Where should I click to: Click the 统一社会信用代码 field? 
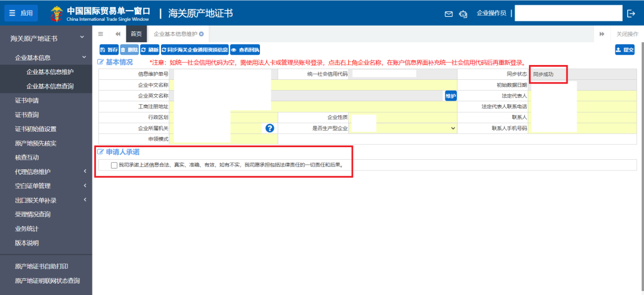click(x=403, y=74)
